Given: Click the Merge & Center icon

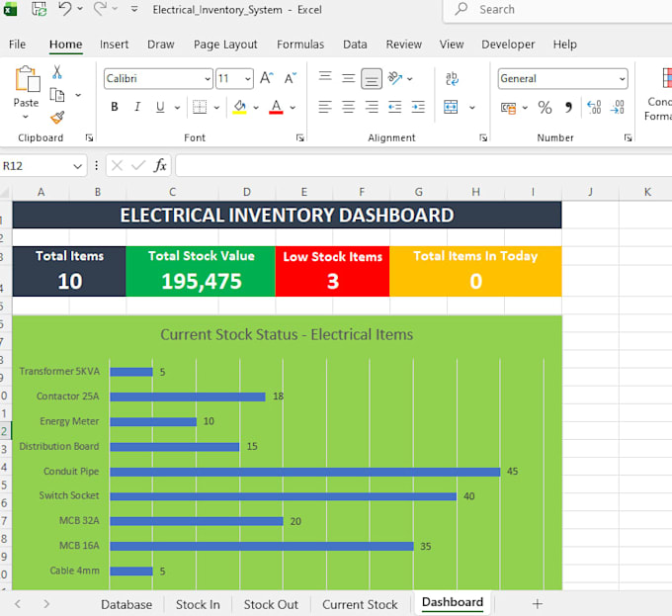Looking at the screenshot, I should (x=451, y=107).
